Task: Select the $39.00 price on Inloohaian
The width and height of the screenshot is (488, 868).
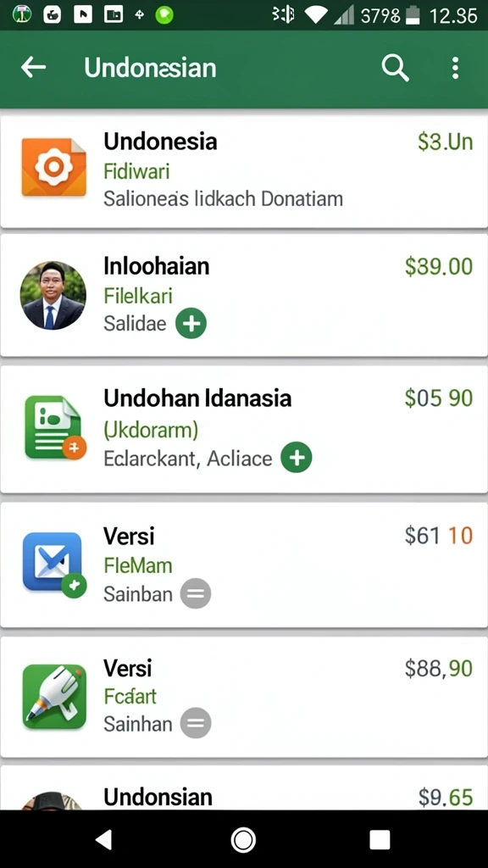Action: tap(439, 266)
